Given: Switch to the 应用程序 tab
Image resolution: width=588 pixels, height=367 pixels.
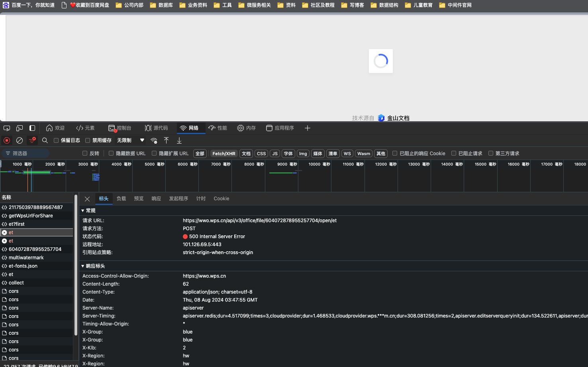Looking at the screenshot, I should [x=280, y=128].
